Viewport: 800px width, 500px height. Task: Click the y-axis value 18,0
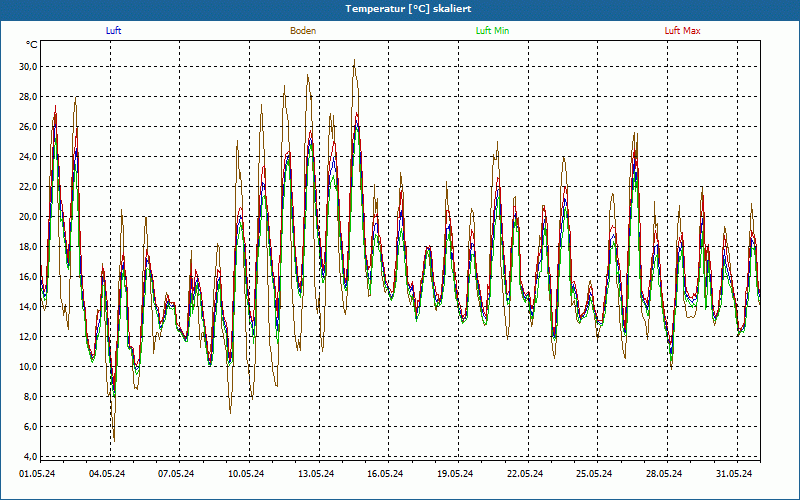(28, 247)
